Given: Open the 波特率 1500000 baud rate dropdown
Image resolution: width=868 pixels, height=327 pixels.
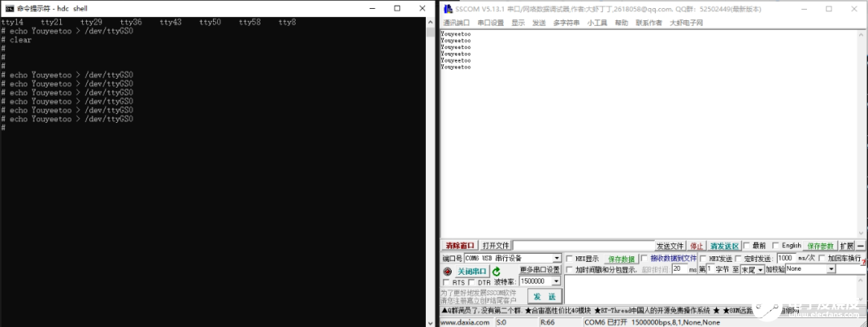Looking at the screenshot, I should coord(556,281).
